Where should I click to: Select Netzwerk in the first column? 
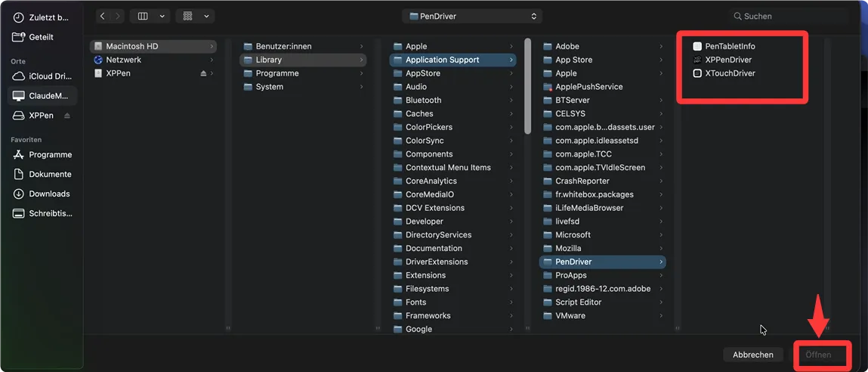point(153,59)
